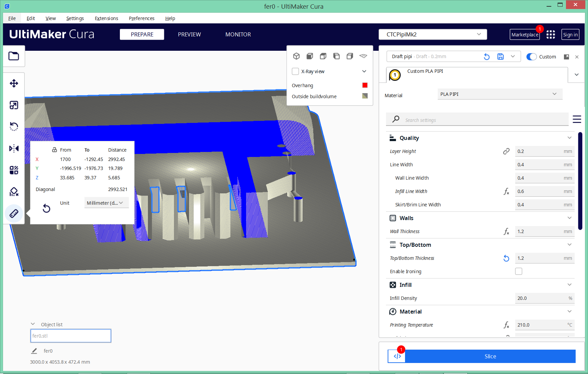Open the settings visibility hamburger menu

(577, 119)
